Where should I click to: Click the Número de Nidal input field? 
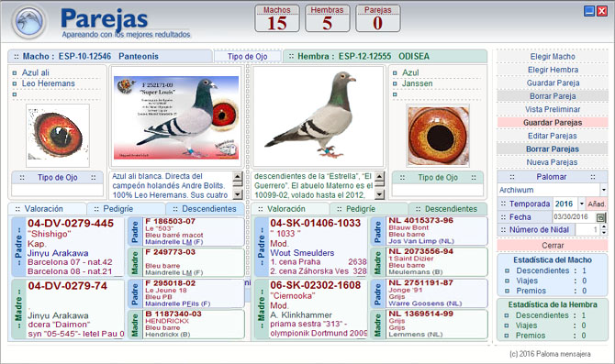click(587, 229)
